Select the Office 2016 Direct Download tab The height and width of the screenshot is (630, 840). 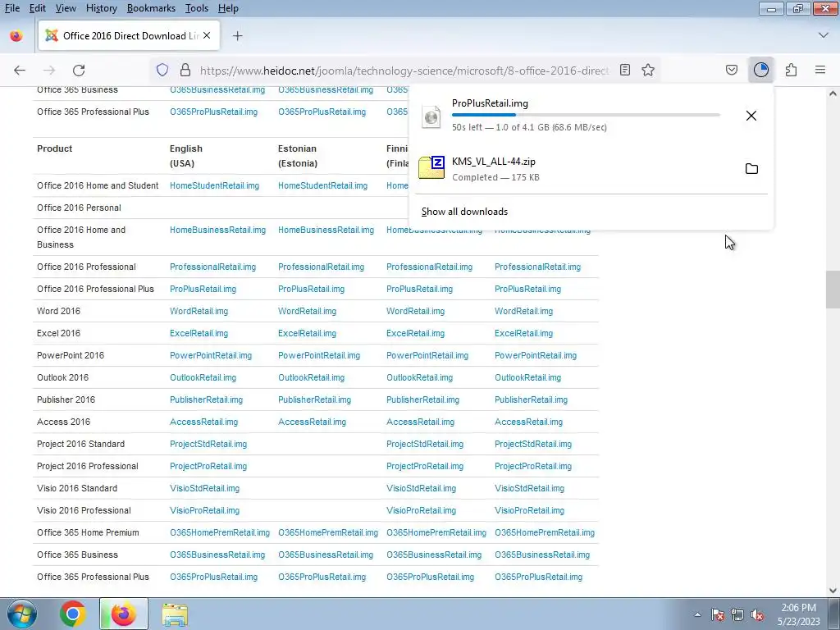pos(129,36)
